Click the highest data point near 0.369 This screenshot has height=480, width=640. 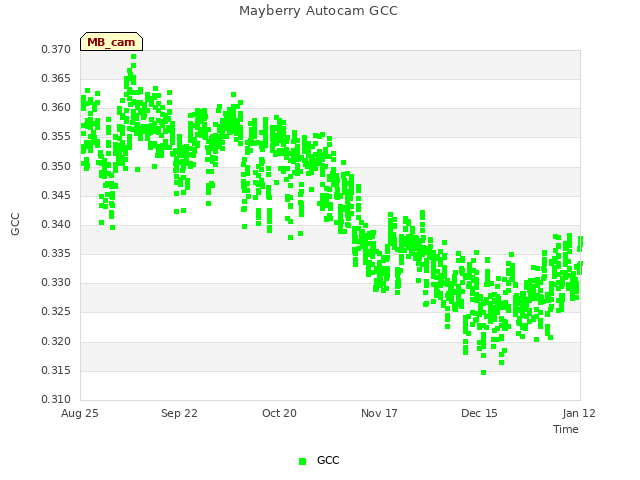(133, 56)
